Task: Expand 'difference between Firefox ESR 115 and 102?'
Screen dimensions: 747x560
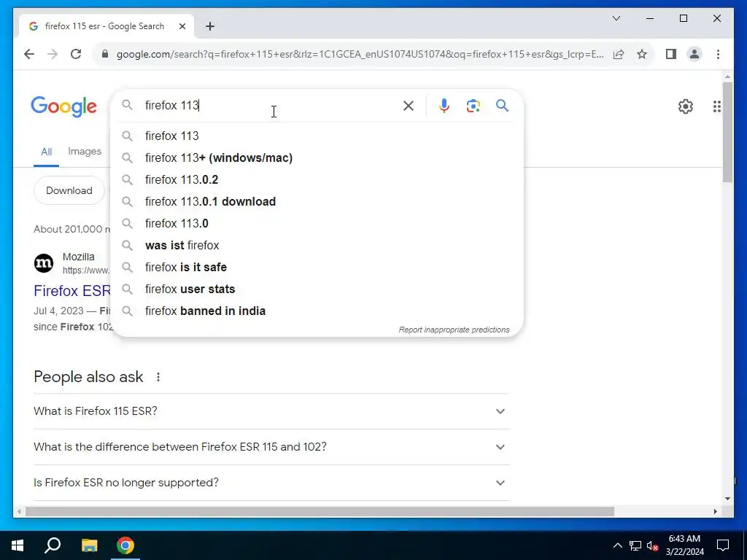Action: (x=271, y=447)
